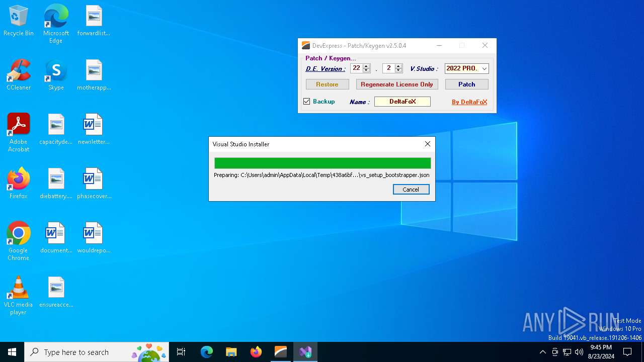Open File Explorer from the taskbar

tap(231, 352)
